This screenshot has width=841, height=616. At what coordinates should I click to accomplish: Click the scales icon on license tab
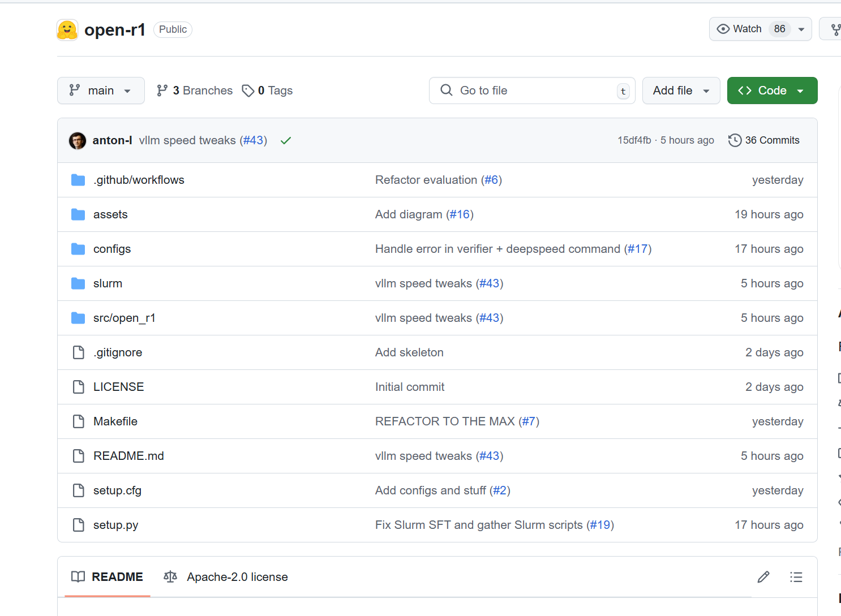click(x=170, y=577)
